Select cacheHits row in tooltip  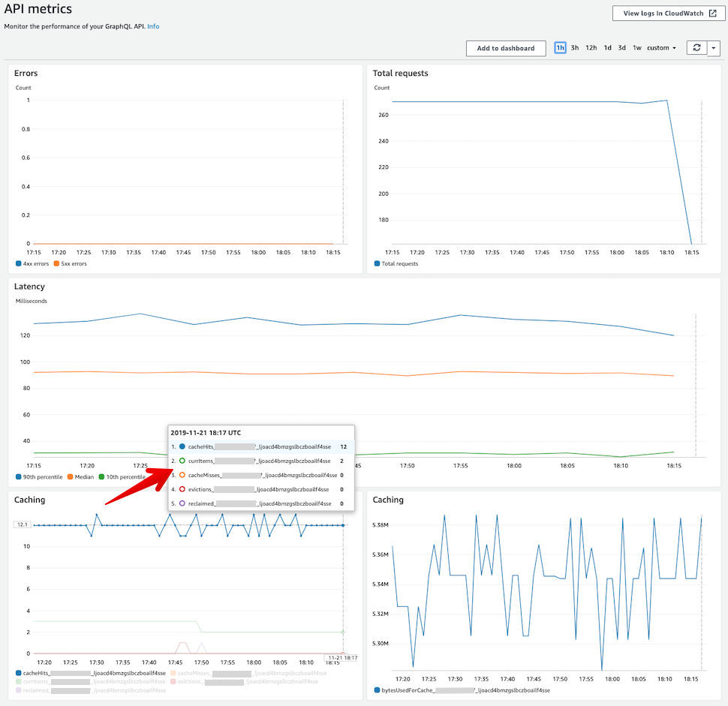[x=261, y=446]
